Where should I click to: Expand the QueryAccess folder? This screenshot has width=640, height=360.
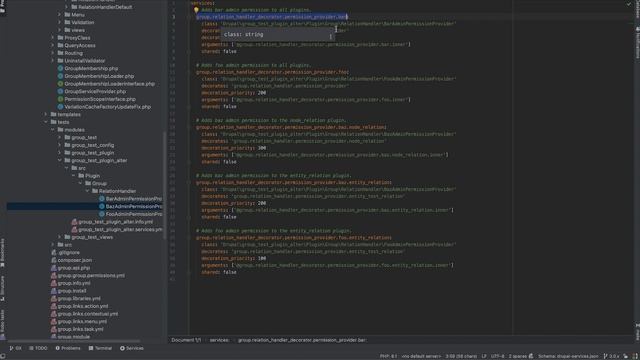[53, 45]
